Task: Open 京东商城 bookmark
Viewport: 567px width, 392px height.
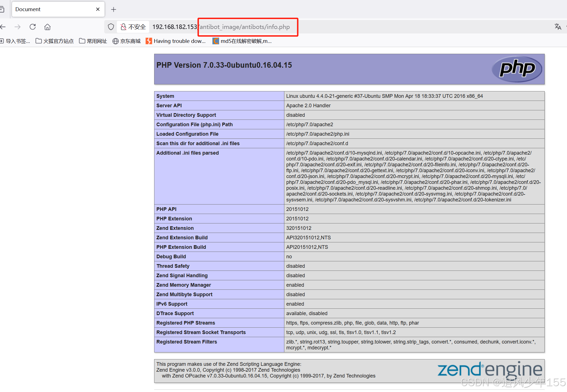Action: (x=127, y=41)
